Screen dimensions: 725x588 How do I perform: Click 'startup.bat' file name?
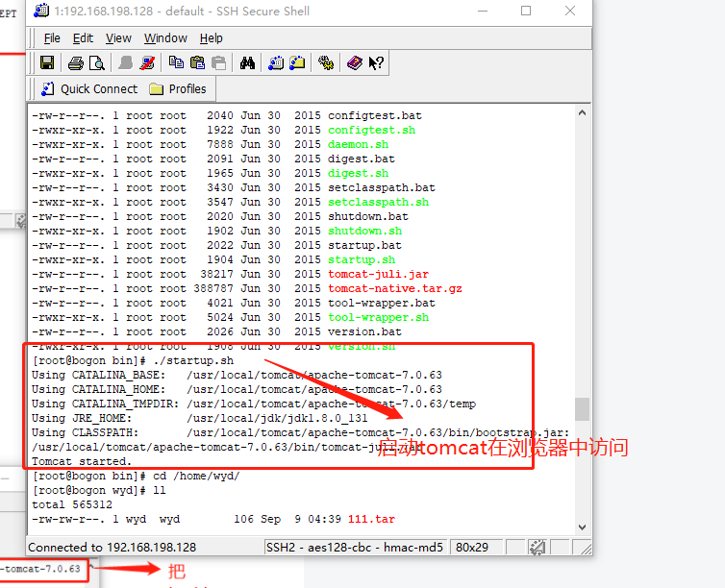(x=364, y=245)
